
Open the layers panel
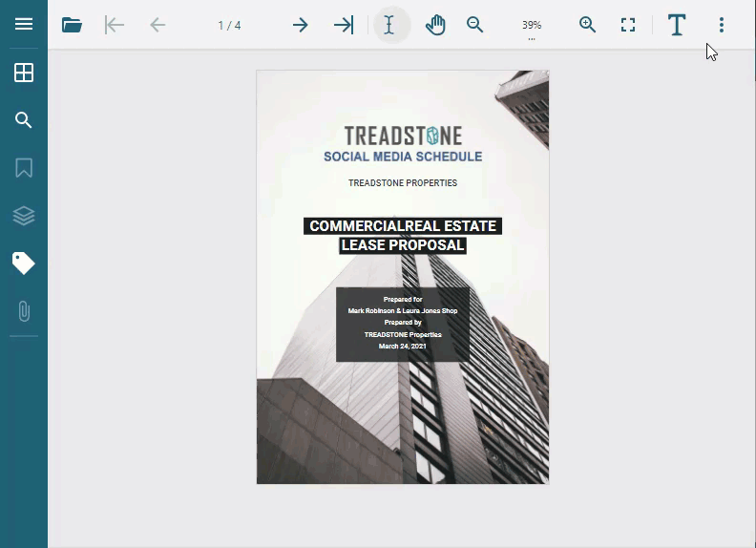click(x=24, y=216)
